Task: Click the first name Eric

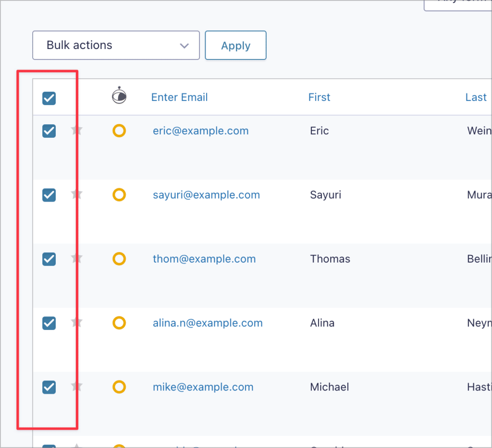Action: point(320,131)
